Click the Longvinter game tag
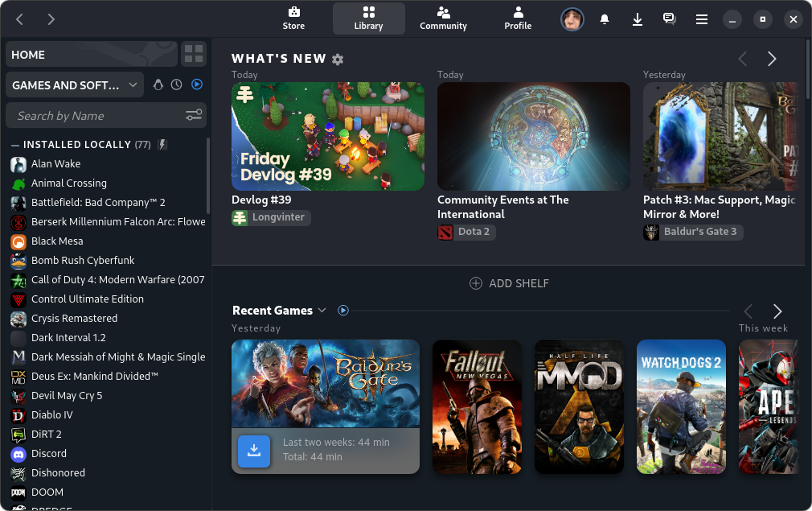 coord(272,217)
